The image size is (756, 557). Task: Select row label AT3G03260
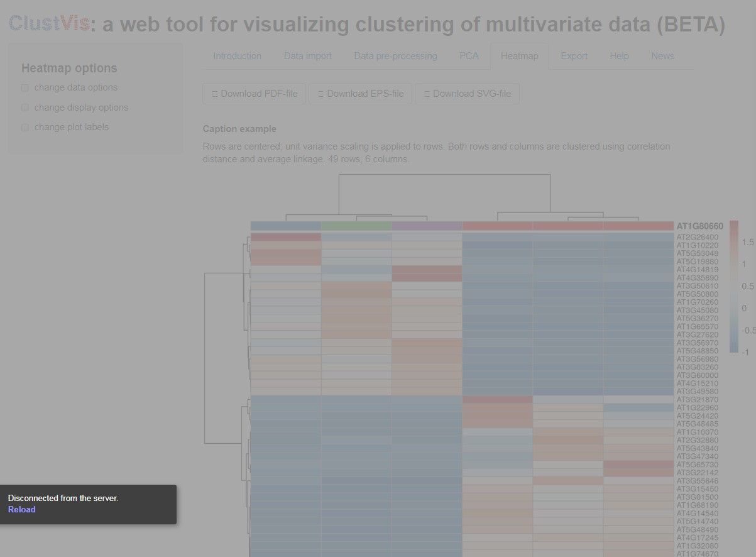point(697,368)
